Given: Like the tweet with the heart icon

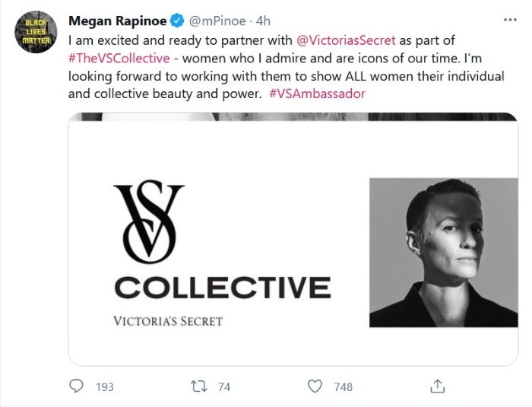Looking at the screenshot, I should pos(316,386).
